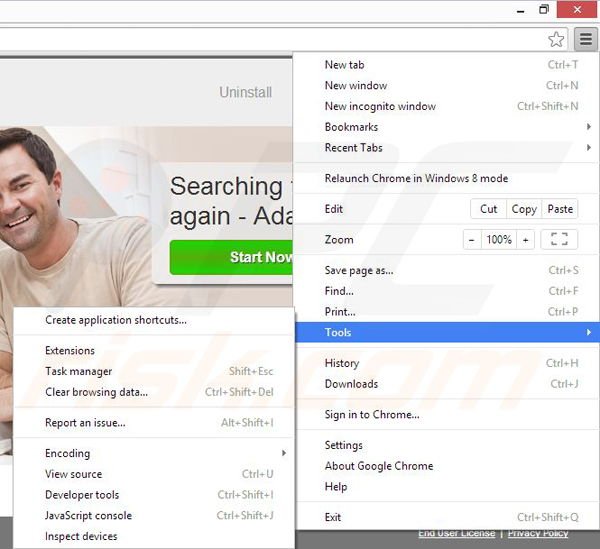Screen dimensions: 600x549
Task: Open Developer tools
Action: pyautogui.click(x=154, y=494)
